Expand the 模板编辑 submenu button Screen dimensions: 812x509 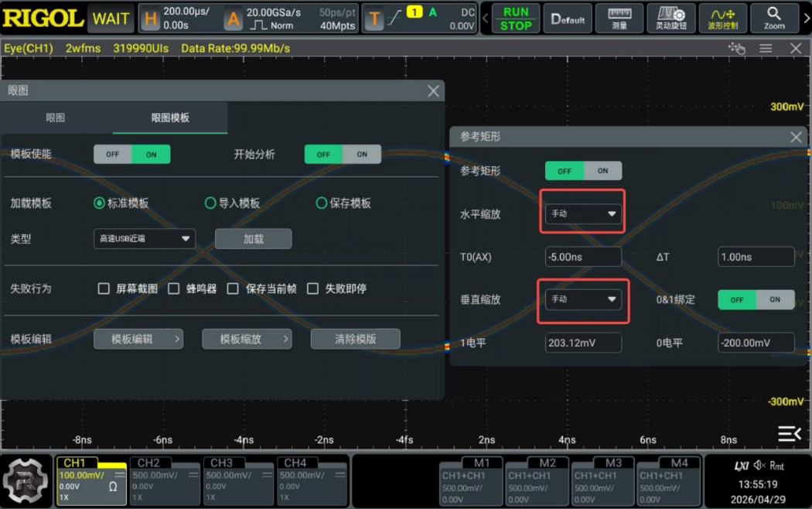tap(138, 339)
